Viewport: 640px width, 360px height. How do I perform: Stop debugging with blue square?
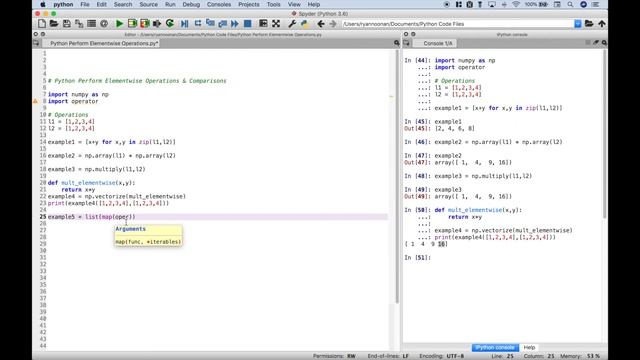tap(247, 24)
